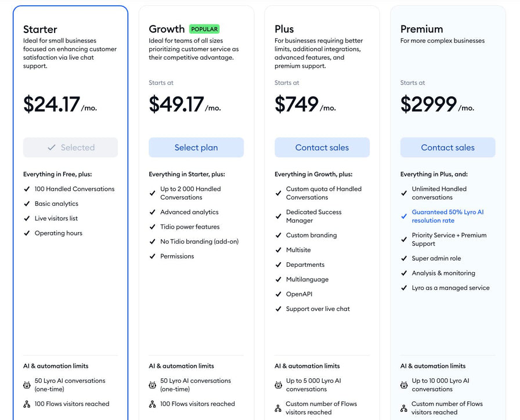Click the Lyro AI bot icon in Starter plan
Image resolution: width=520 pixels, height=420 pixels.
pos(27,385)
